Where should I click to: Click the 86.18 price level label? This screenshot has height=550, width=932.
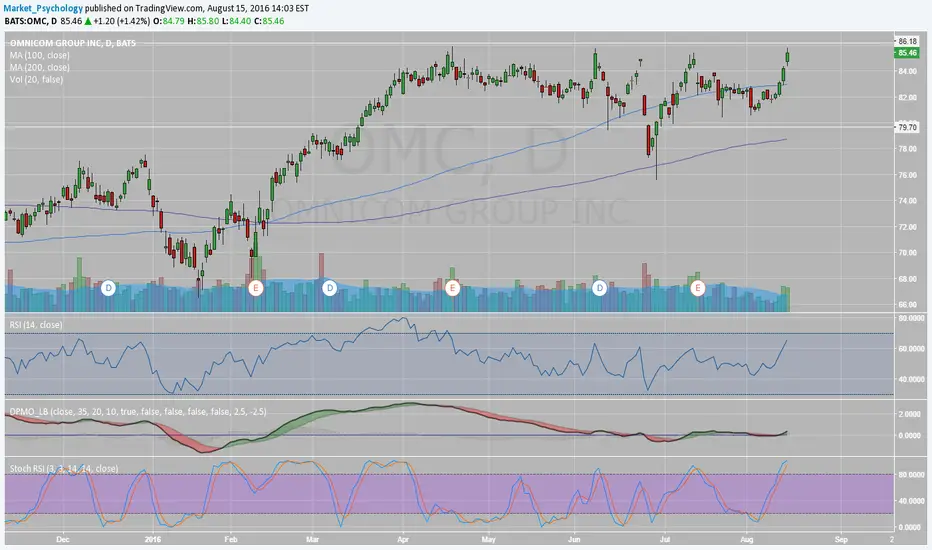907,42
